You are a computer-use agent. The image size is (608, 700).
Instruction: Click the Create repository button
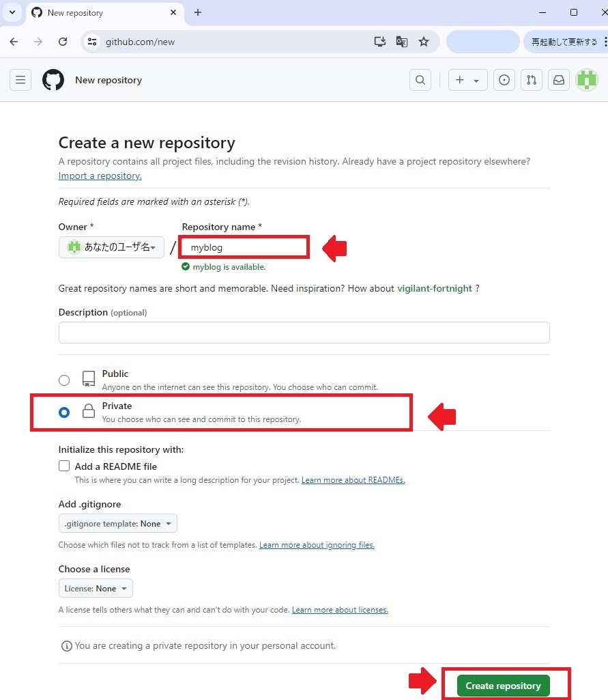[503, 686]
